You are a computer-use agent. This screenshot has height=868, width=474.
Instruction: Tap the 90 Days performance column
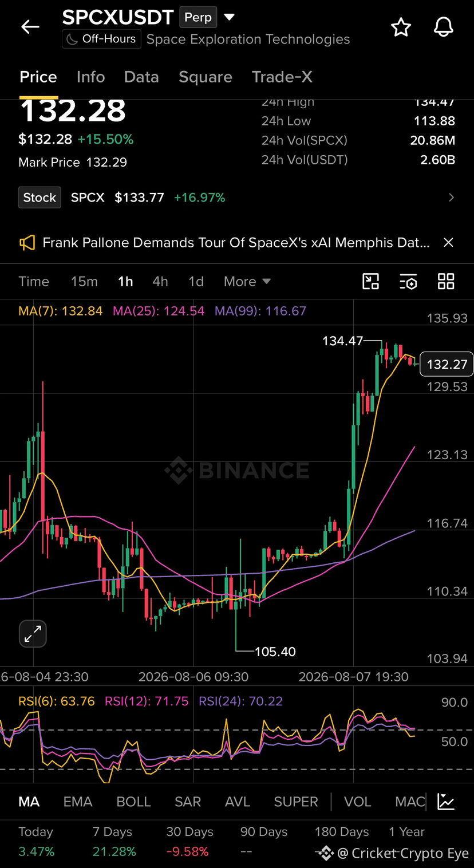pyautogui.click(x=264, y=842)
